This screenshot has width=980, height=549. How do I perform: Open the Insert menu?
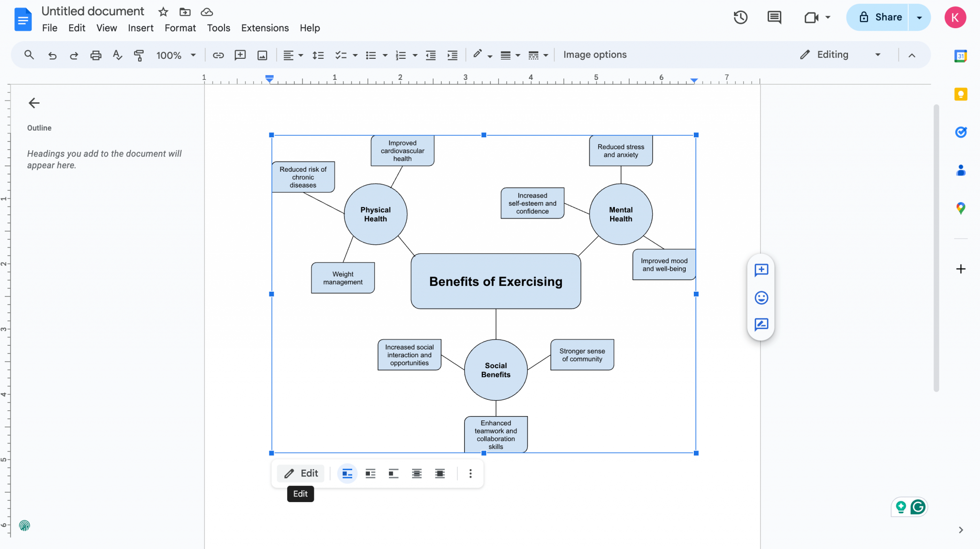[141, 28]
